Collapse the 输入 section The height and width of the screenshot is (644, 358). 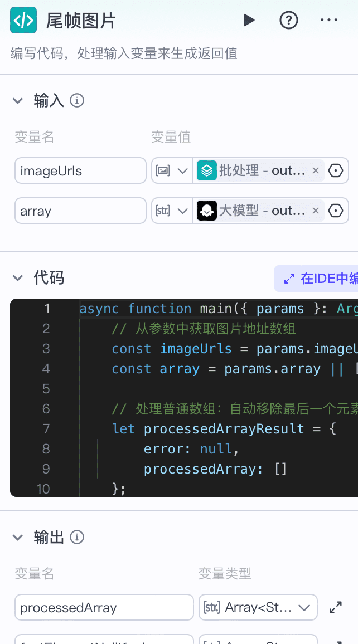[18, 101]
